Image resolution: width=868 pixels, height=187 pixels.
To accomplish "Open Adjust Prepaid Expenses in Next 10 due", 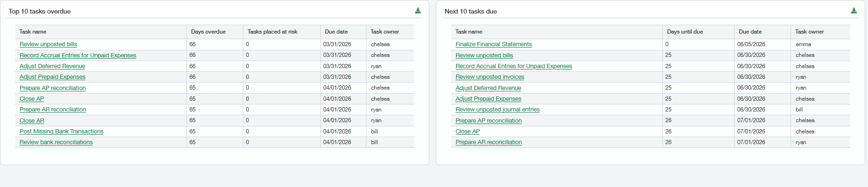I will [x=488, y=99].
